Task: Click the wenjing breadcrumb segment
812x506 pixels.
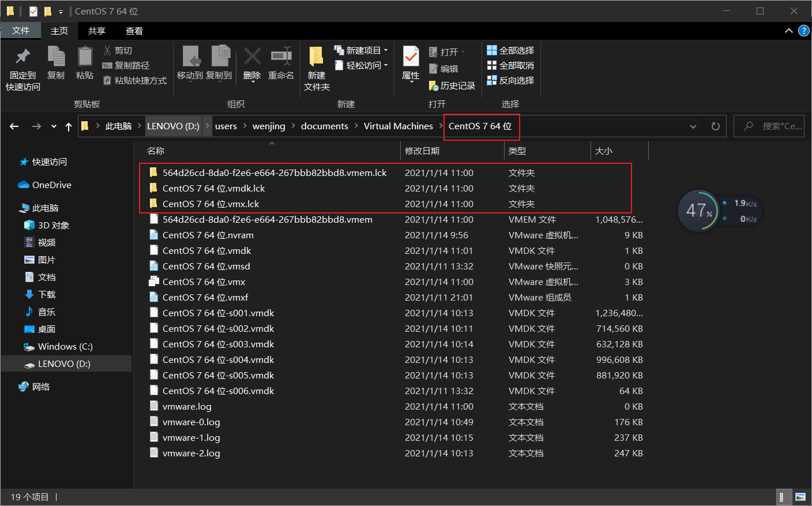Action: pyautogui.click(x=269, y=126)
